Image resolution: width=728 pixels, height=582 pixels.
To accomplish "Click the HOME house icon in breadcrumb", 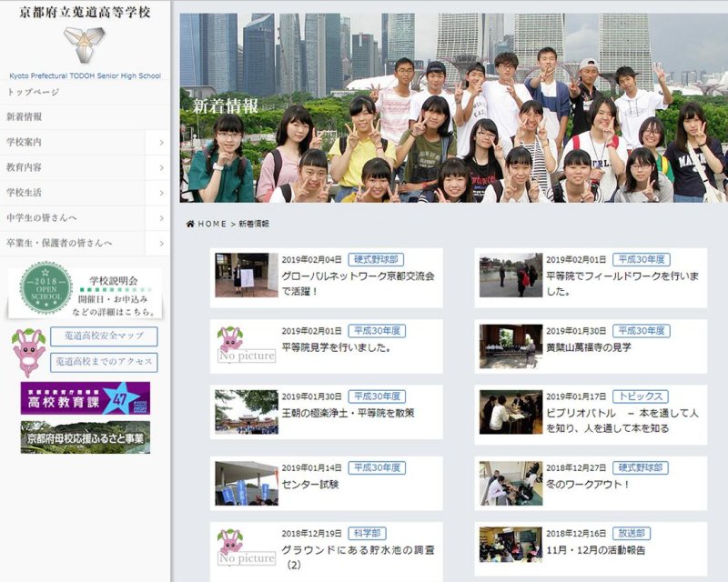I will (x=190, y=224).
